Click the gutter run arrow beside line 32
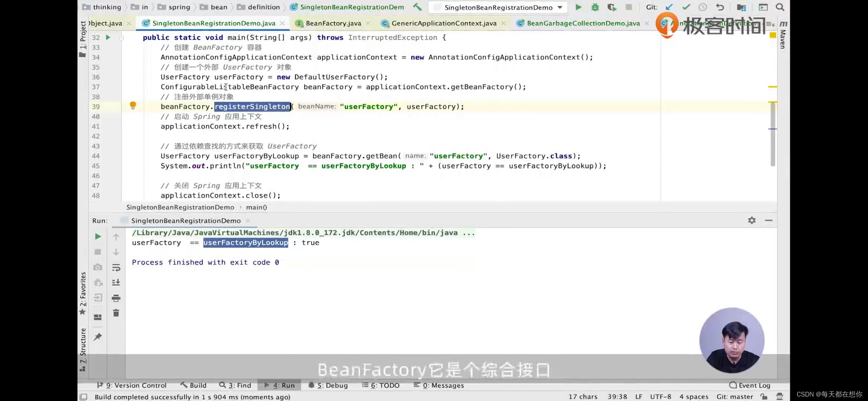The image size is (868, 401). click(x=108, y=37)
